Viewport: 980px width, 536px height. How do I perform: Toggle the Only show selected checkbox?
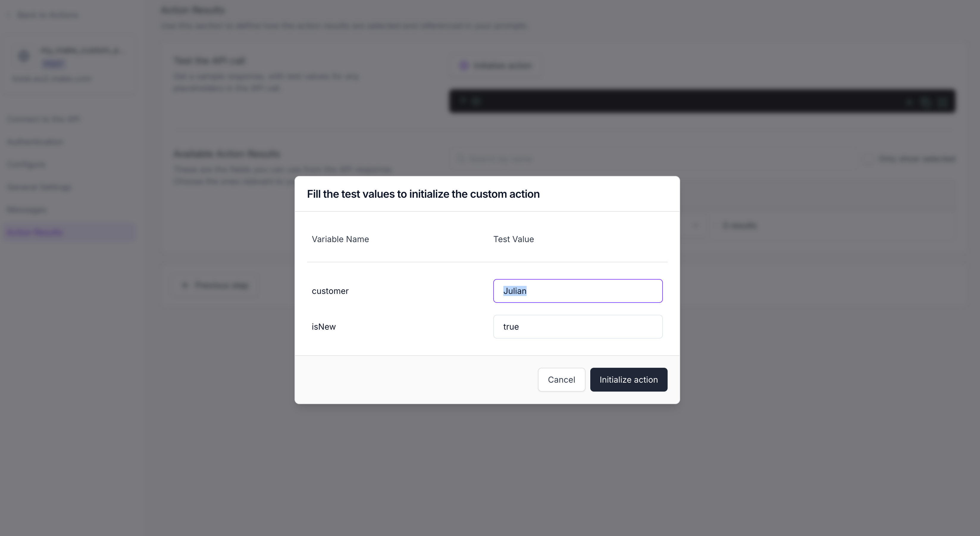[x=867, y=159]
